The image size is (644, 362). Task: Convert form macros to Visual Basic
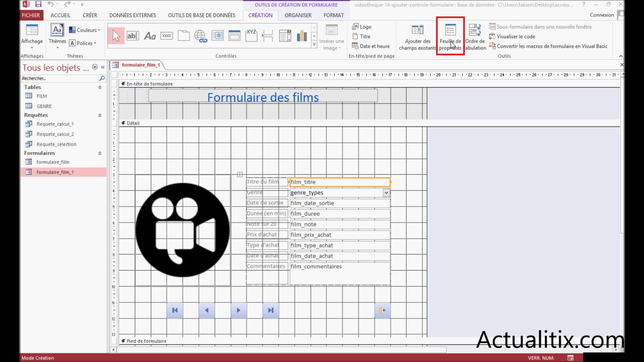pyautogui.click(x=548, y=46)
